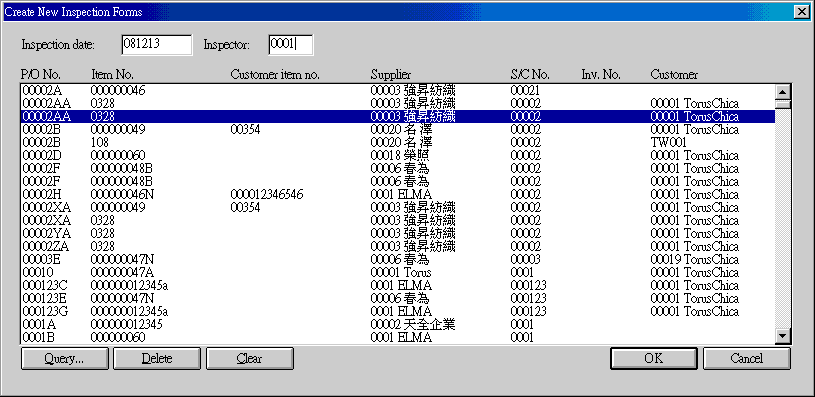The height and width of the screenshot is (397, 815).
Task: Click the Clear button
Action: tap(249, 359)
